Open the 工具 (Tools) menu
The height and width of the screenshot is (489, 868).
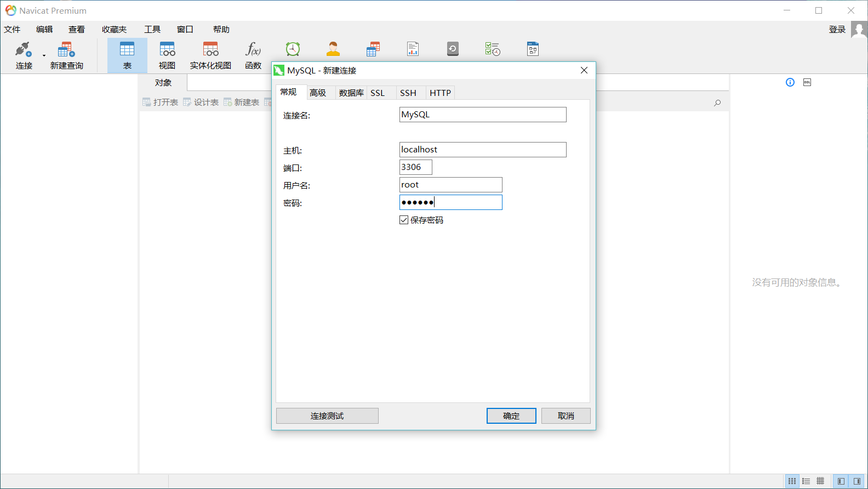click(152, 30)
